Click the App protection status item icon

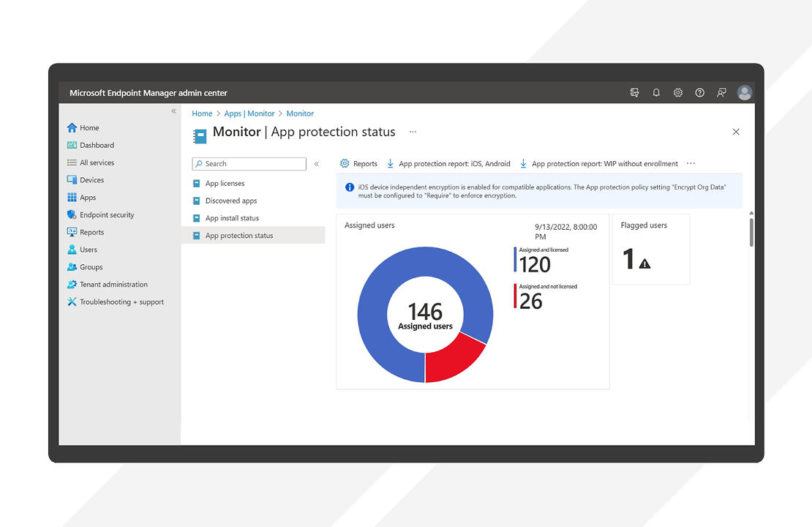coord(196,235)
